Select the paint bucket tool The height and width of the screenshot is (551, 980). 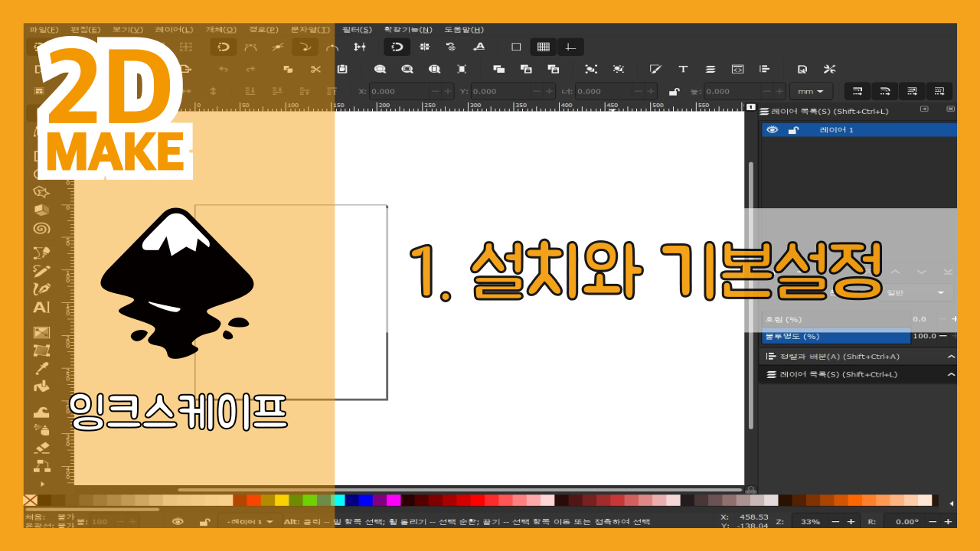[41, 386]
